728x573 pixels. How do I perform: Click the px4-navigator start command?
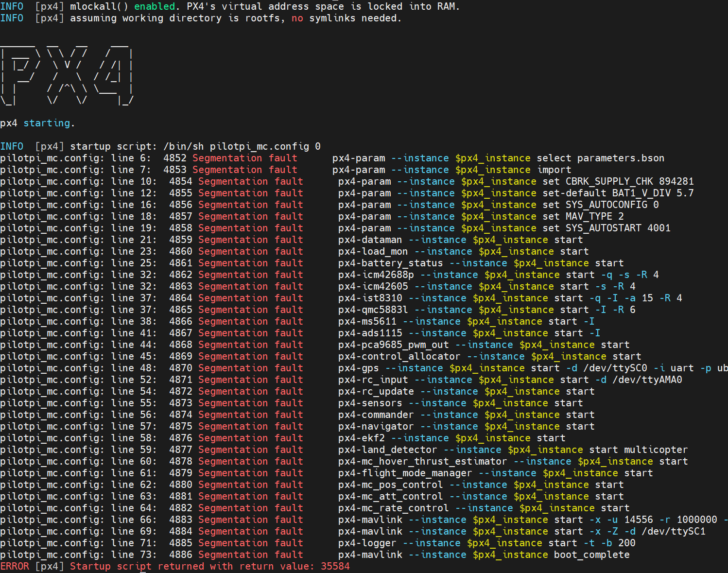pos(467,426)
